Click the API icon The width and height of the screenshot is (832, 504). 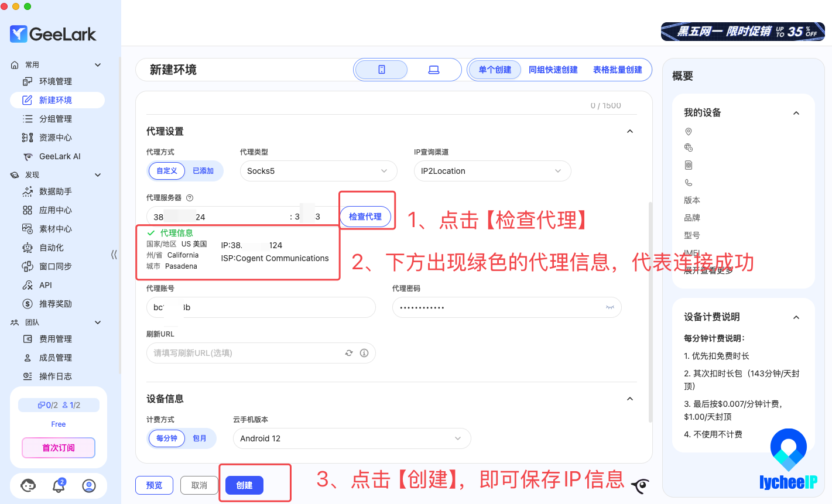[28, 285]
